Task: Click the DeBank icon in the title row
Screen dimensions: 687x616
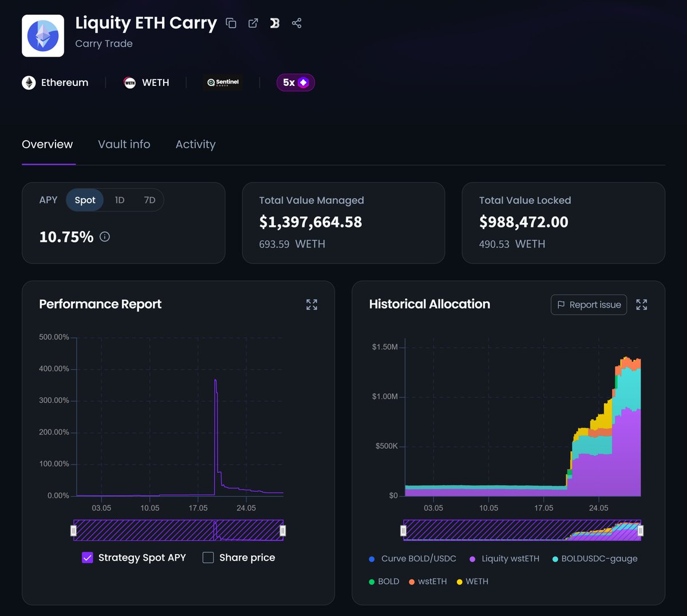Action: pyautogui.click(x=275, y=23)
